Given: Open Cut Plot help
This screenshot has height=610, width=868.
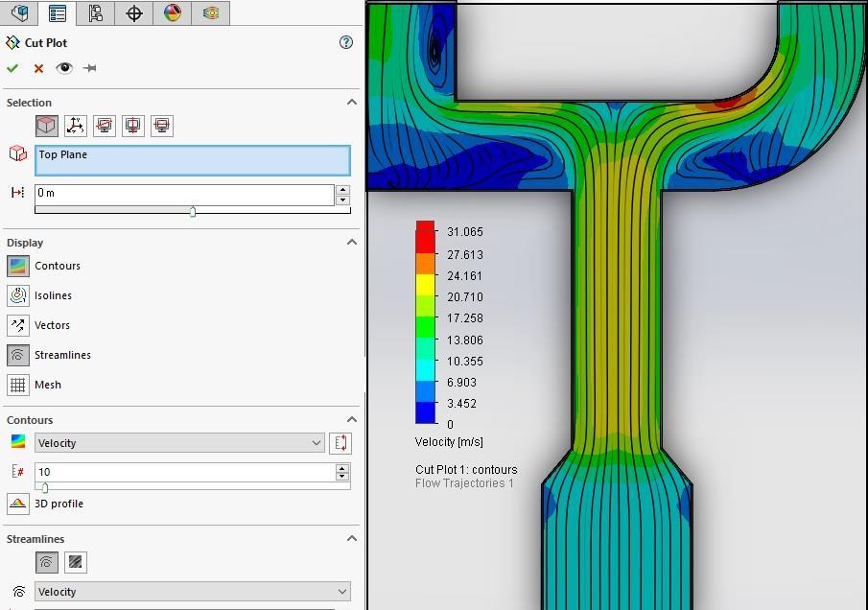Looking at the screenshot, I should (346, 42).
